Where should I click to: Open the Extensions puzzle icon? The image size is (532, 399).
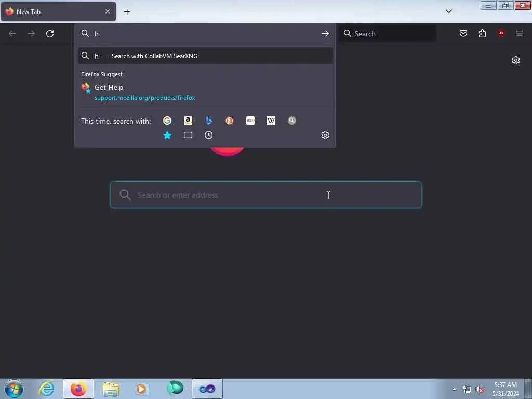(x=482, y=33)
